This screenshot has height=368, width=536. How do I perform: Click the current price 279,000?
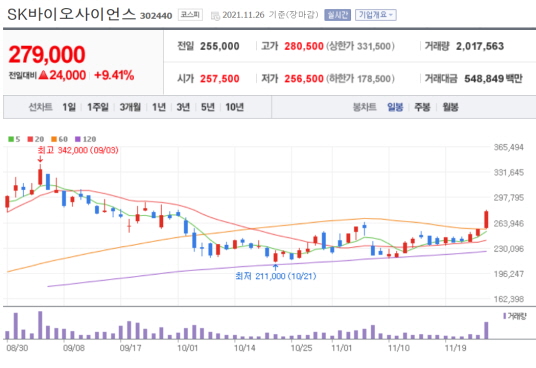[47, 55]
